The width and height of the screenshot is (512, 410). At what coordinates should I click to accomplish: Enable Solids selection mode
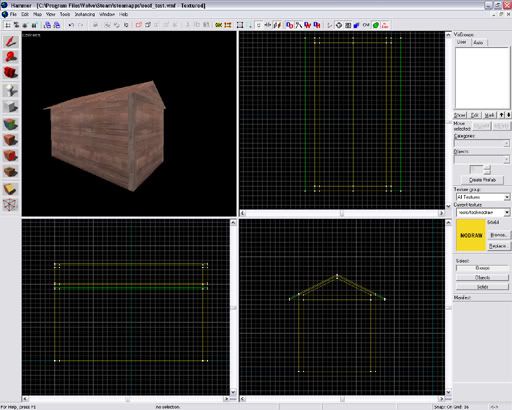[x=482, y=287]
